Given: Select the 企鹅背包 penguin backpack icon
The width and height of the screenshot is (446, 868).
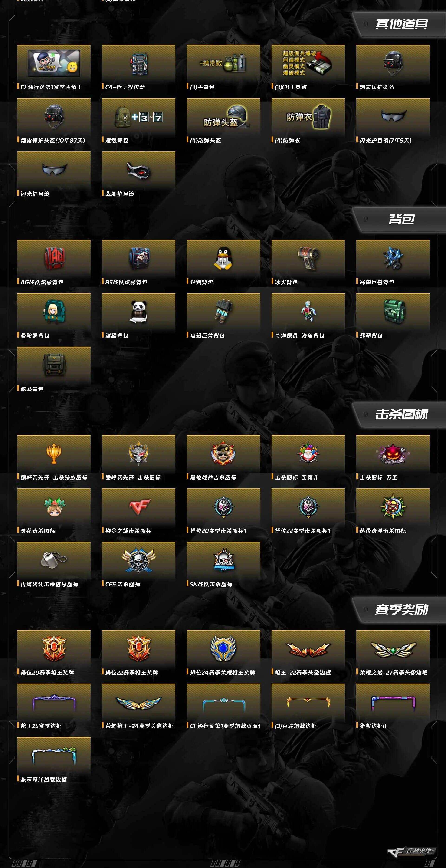Looking at the screenshot, I should [x=223, y=258].
